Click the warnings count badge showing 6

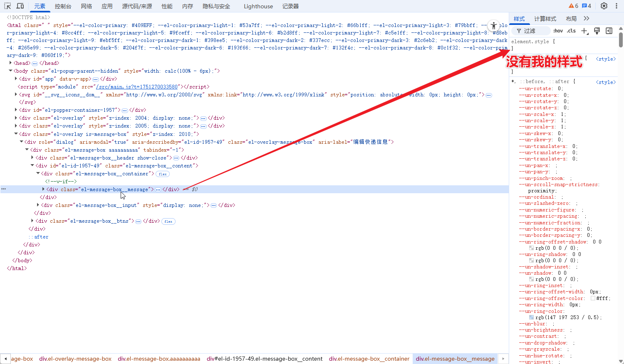coord(574,6)
